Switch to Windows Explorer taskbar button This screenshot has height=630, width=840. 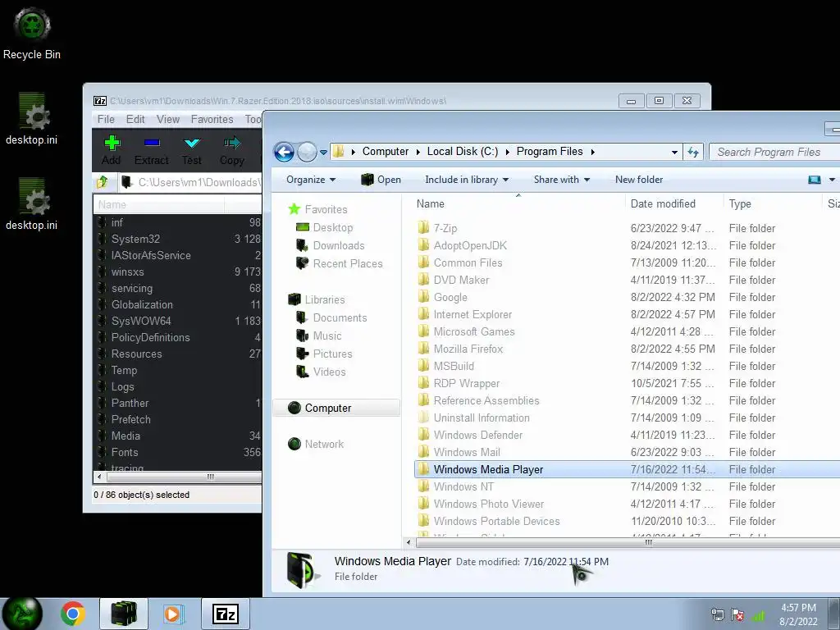124,614
